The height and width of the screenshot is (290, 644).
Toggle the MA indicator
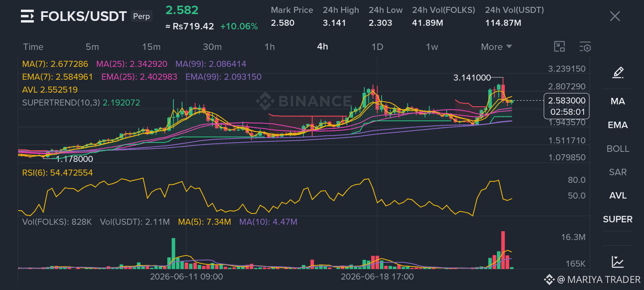[618, 101]
